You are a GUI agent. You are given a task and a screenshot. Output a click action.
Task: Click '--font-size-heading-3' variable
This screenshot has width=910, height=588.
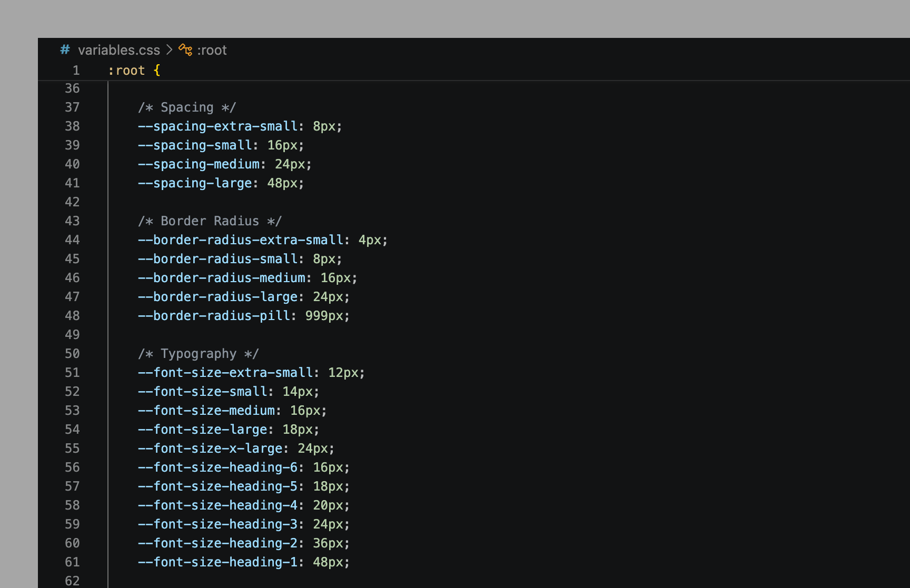(x=218, y=524)
